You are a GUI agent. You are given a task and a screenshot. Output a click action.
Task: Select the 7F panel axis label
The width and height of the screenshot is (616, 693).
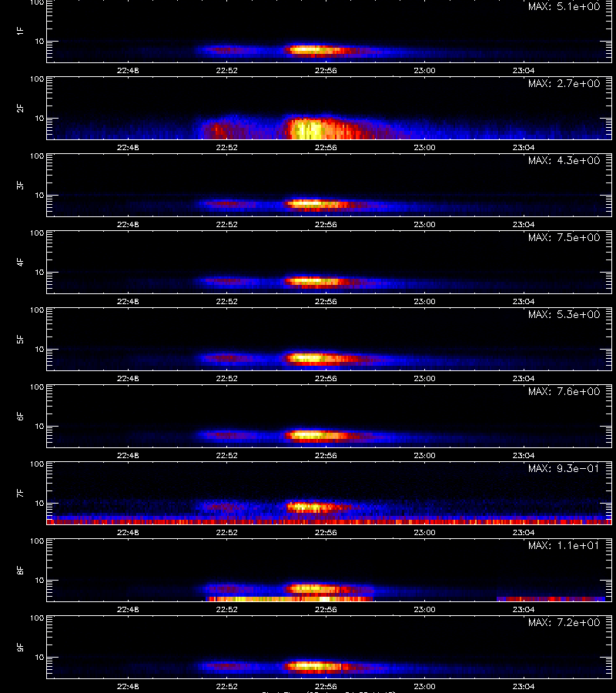[20, 493]
